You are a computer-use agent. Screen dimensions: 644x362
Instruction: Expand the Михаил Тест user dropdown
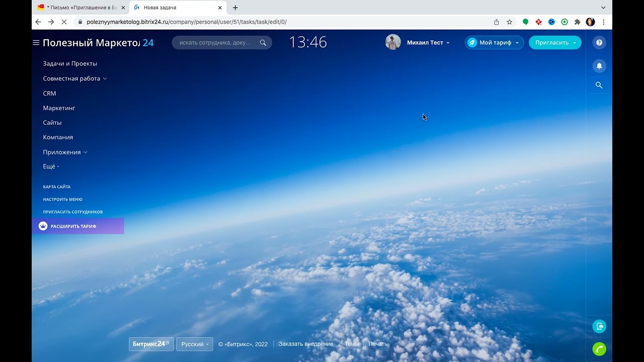point(428,43)
